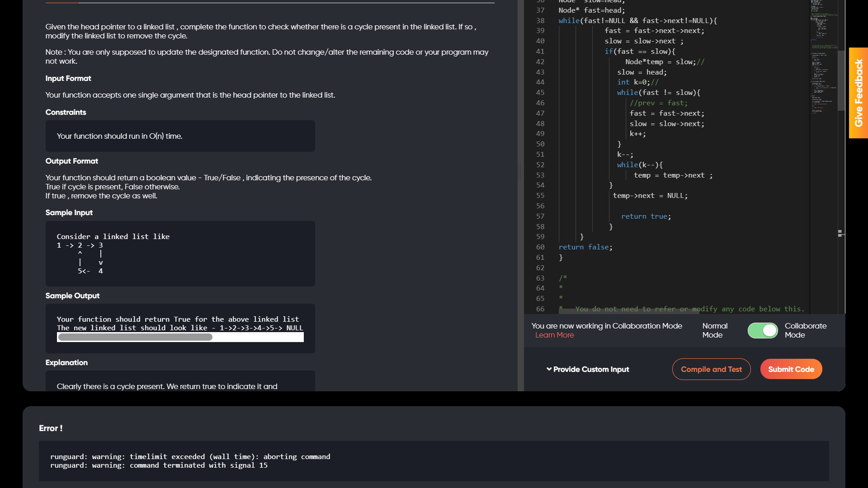Click the editor vertical scrollbar thumb
This screenshot has width=868, height=488.
click(841, 81)
